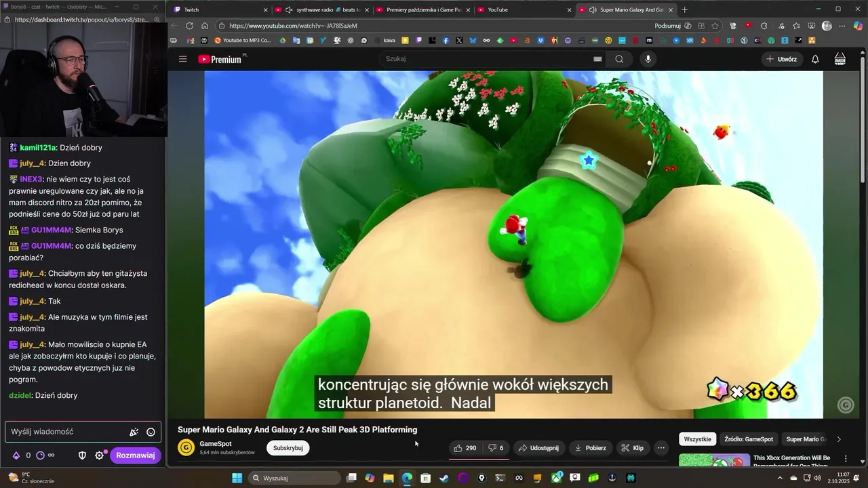Open the X bookmark in favorites bar
868x488 pixels.
coord(459,41)
